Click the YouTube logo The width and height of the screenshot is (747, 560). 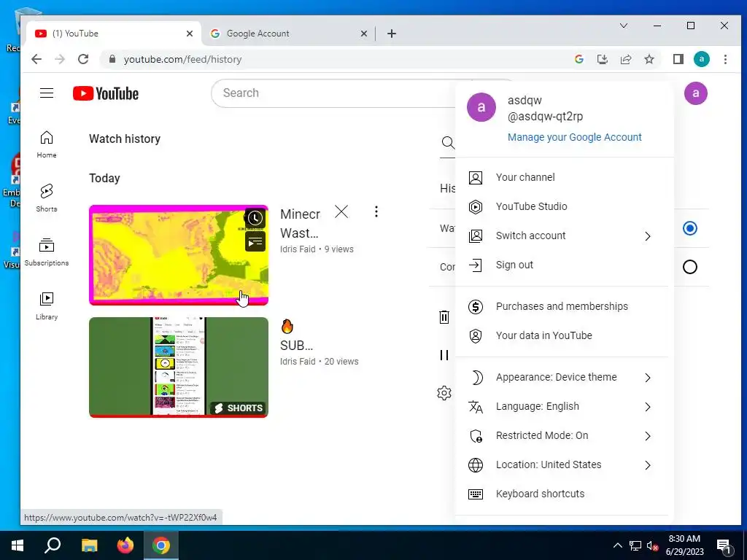click(x=106, y=93)
